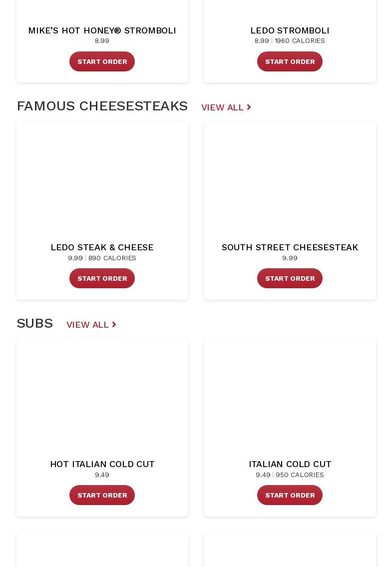Start order for South Street Cheesesteak
The image size is (392, 567).
[x=290, y=278]
